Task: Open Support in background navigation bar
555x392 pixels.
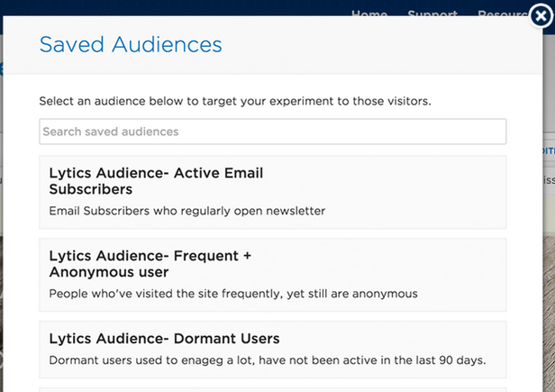Action: tap(432, 13)
